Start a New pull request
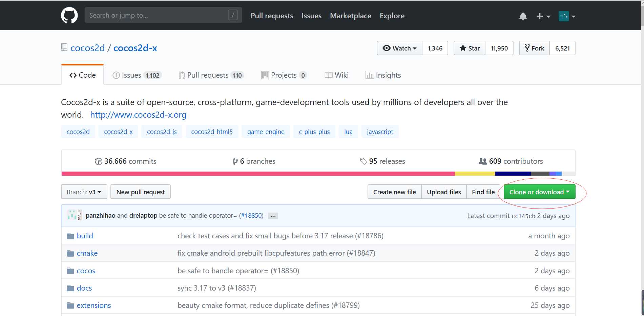Image resolution: width=644 pixels, height=316 pixels. click(x=141, y=192)
